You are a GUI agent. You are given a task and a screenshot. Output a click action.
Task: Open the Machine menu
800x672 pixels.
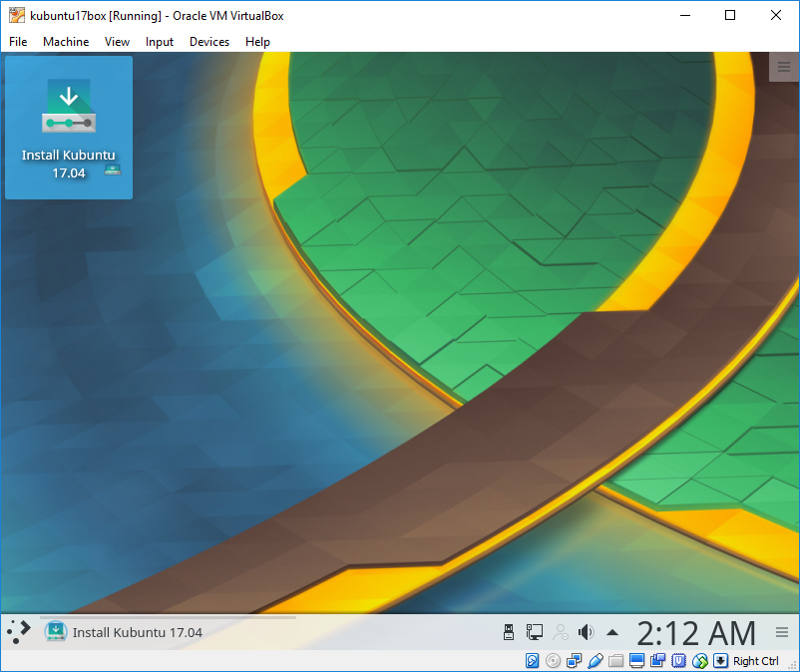click(66, 42)
